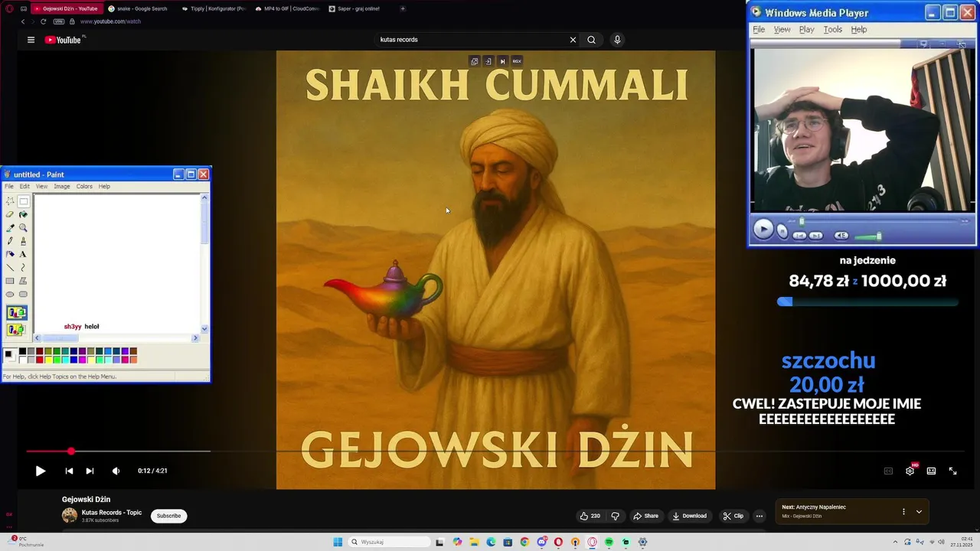Open the File menu in Paint
980x551 pixels.
(9, 186)
